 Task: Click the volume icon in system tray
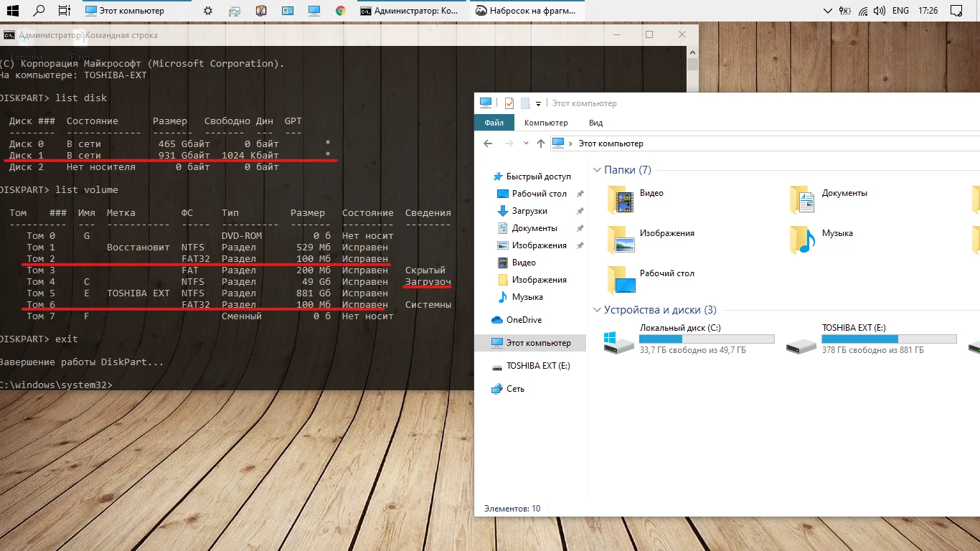(x=880, y=11)
